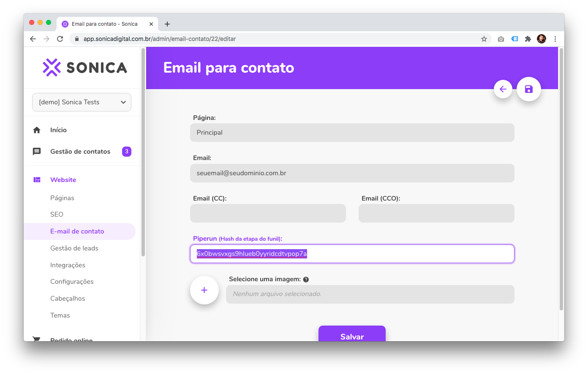Focus the Email (CCO) field
Screen dimensions: 588x375
pyautogui.click(x=436, y=213)
